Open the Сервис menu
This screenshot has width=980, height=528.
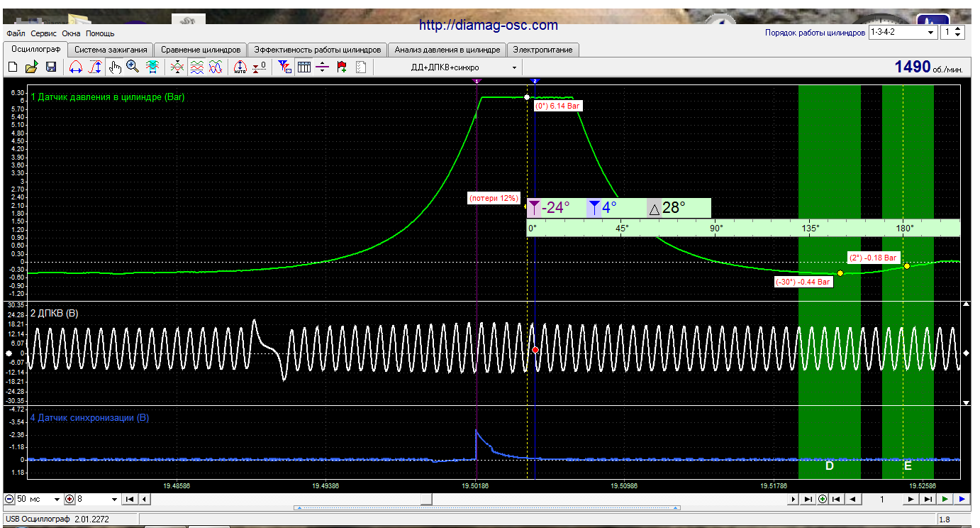[x=44, y=33]
